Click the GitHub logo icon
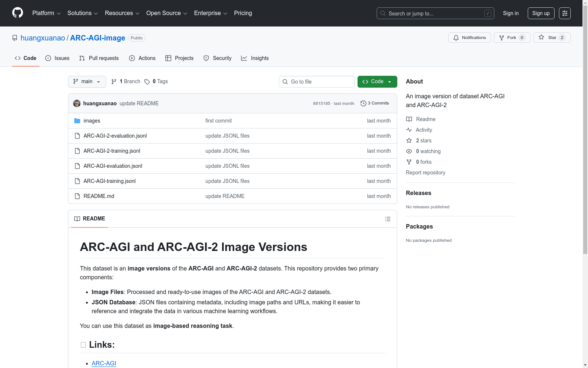 pos(18,13)
